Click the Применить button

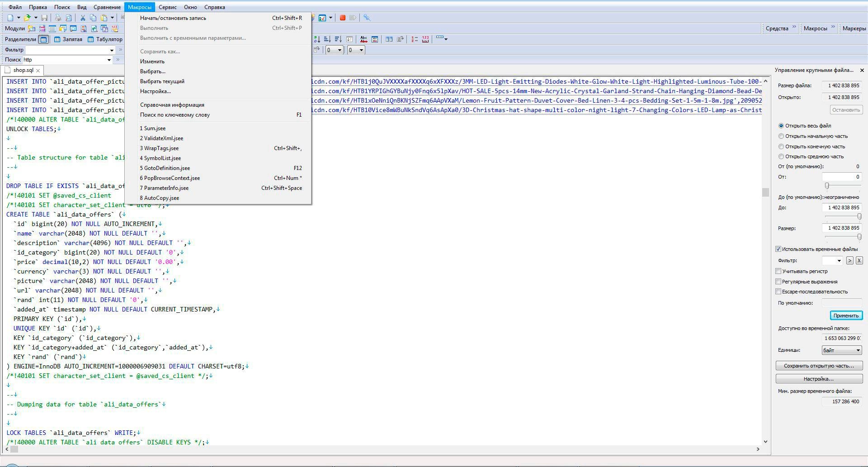point(846,316)
